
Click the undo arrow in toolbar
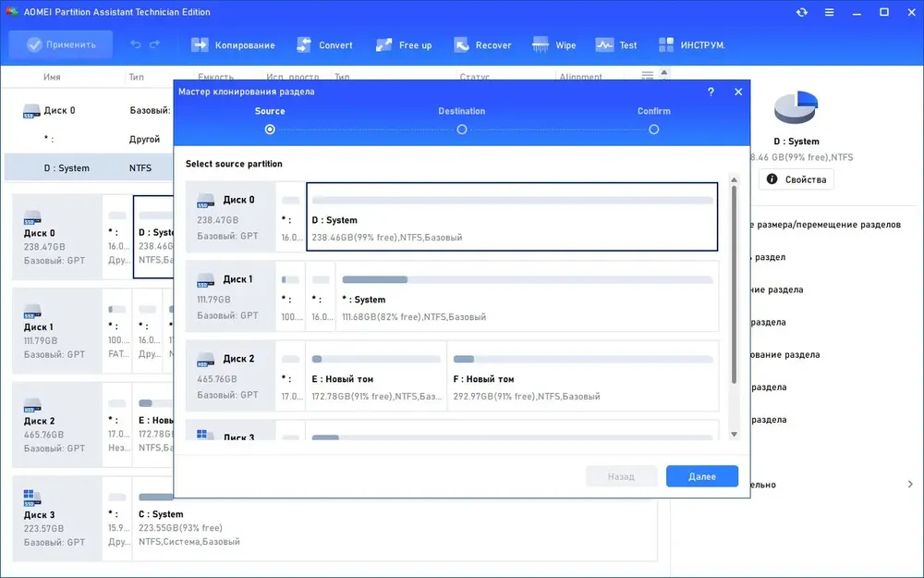pos(136,44)
